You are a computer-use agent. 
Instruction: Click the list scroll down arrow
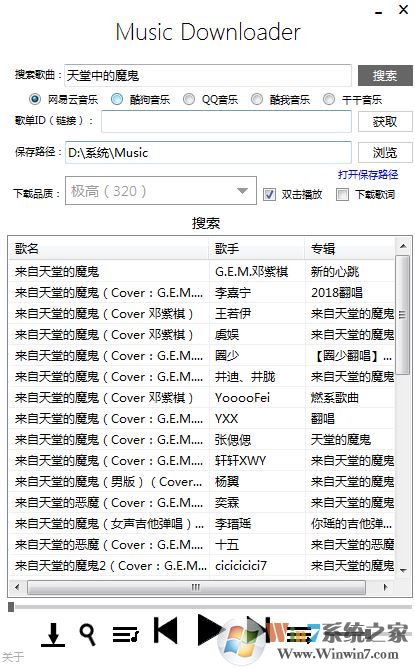403,570
